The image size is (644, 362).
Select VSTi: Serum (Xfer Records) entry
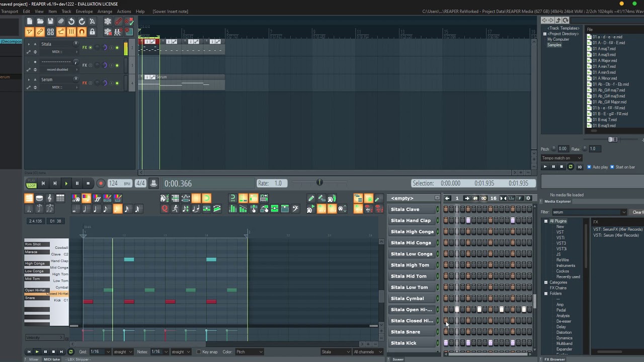coord(616,235)
